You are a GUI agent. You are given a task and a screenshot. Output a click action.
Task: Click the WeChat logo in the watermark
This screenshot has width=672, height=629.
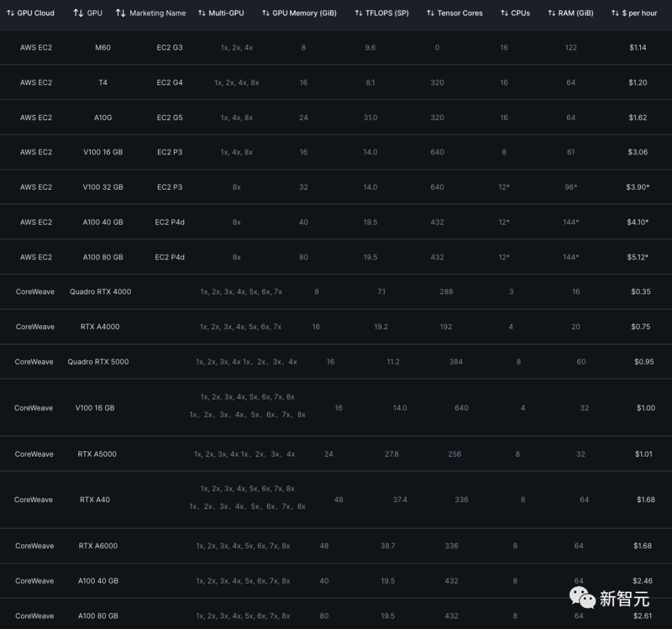pyautogui.click(x=582, y=598)
